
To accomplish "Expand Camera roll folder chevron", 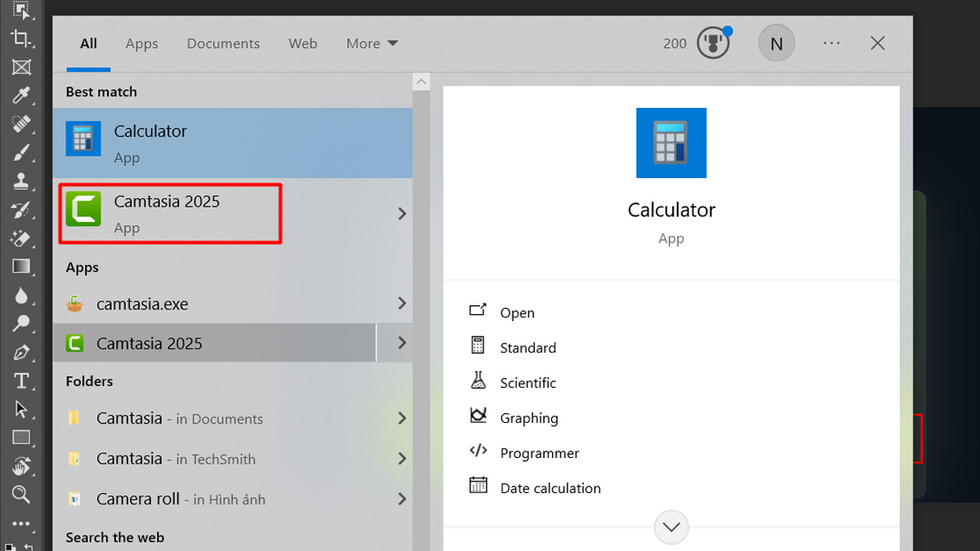I will click(x=402, y=499).
